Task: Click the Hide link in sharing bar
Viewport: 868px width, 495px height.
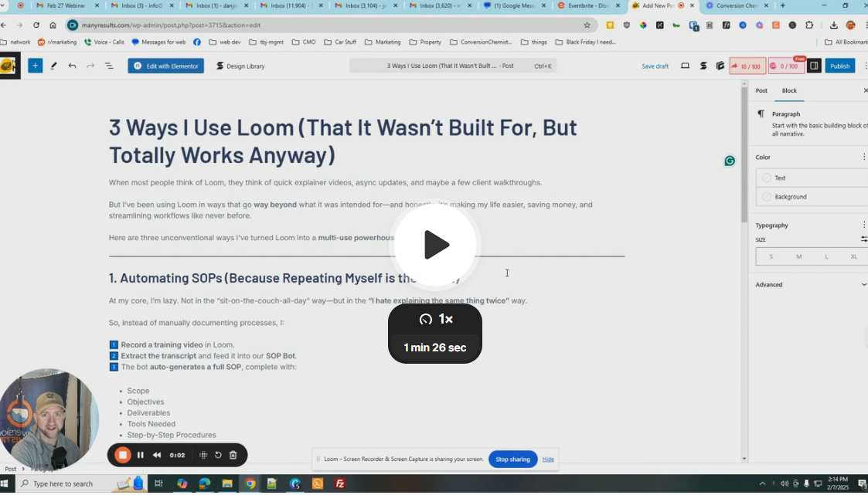Action: [548, 459]
